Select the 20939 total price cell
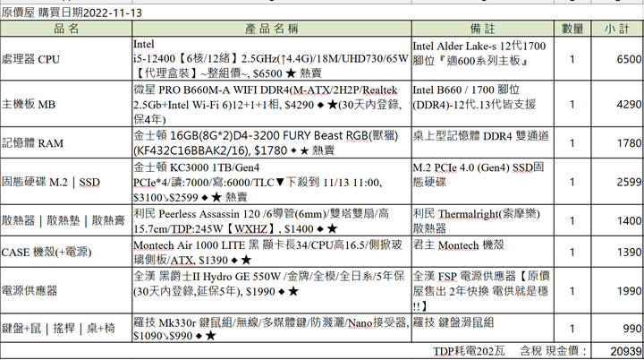 coord(618,351)
